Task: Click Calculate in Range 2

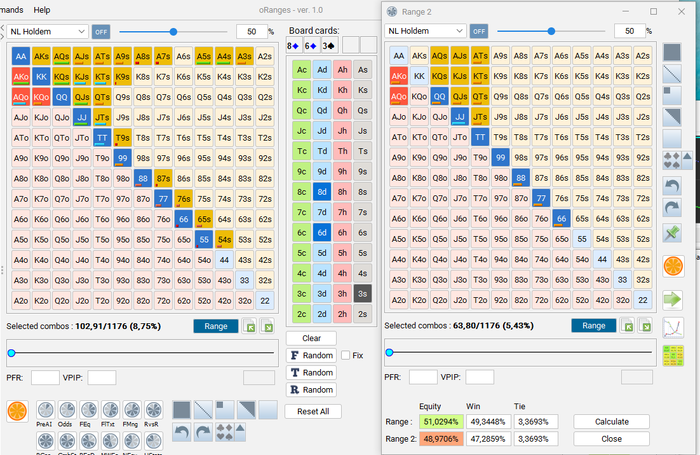Action: click(612, 422)
